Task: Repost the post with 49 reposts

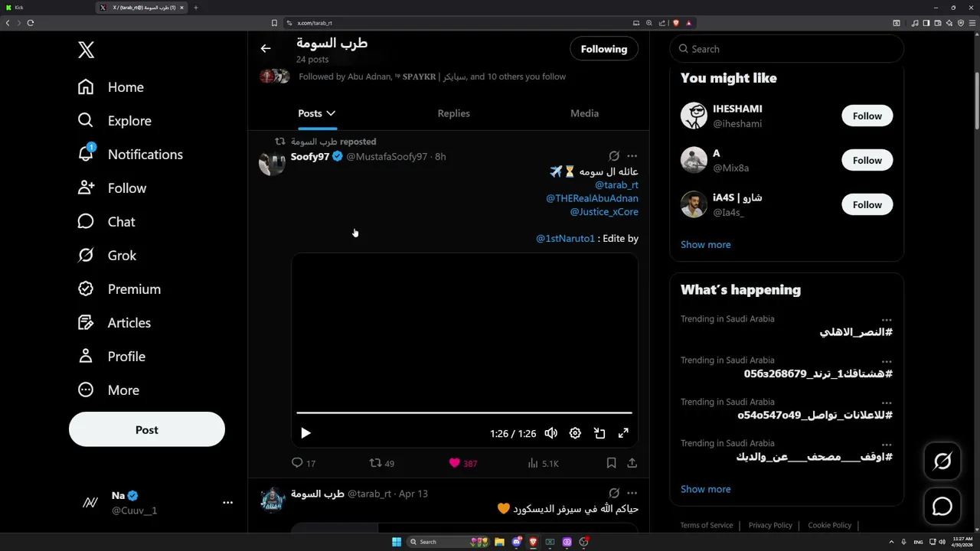Action: click(x=381, y=463)
